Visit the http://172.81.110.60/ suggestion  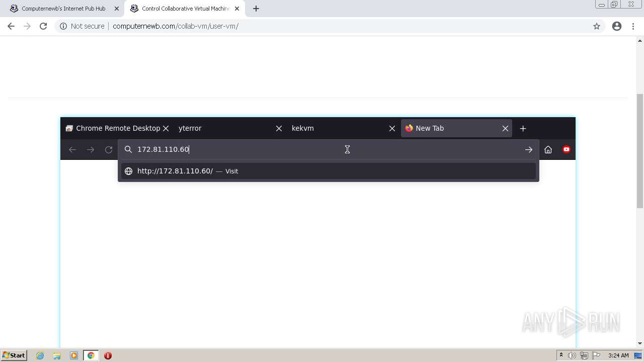329,171
